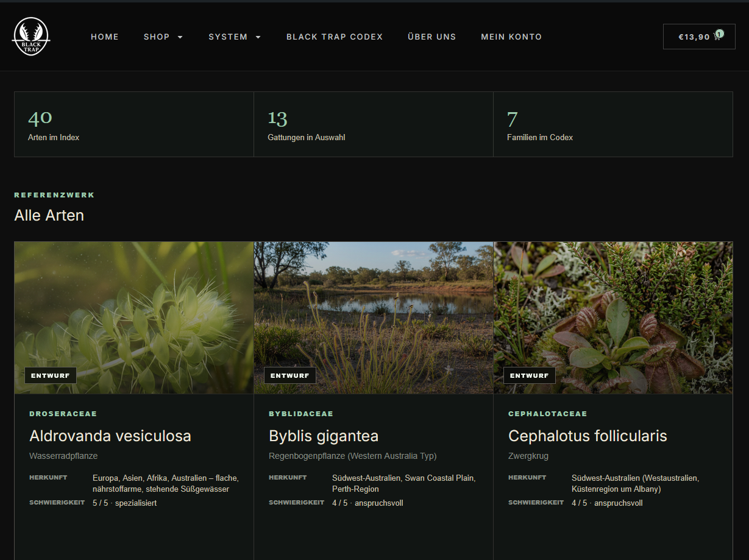Click the 5 / 5 · spezialisiert difficulty value
Image resolution: width=749 pixels, height=560 pixels.
[x=124, y=503]
